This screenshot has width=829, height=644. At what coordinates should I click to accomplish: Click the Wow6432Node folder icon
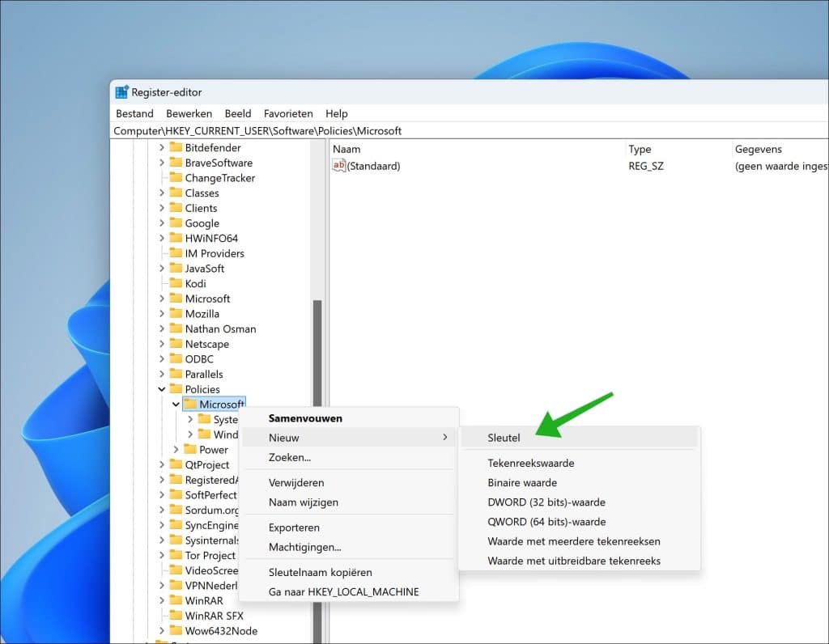(x=176, y=630)
